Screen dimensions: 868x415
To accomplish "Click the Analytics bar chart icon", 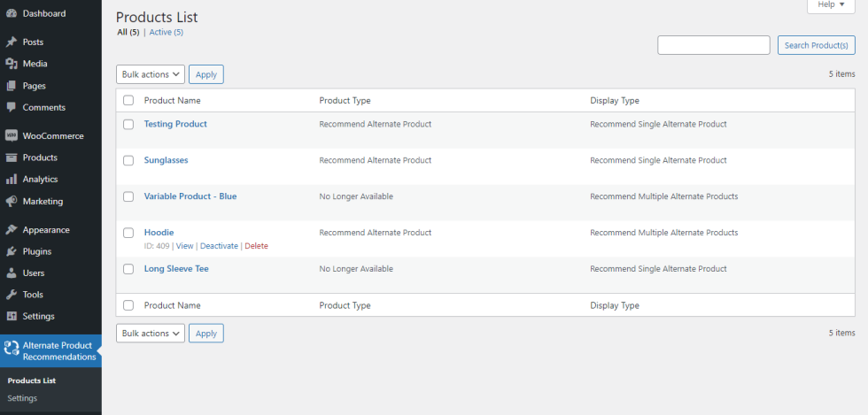I will (x=12, y=180).
